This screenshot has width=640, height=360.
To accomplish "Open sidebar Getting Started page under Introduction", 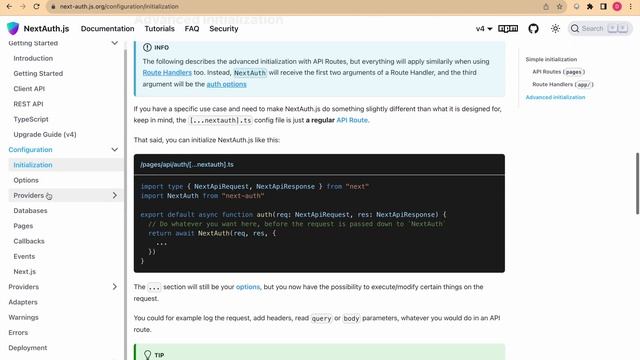I will (x=38, y=73).
